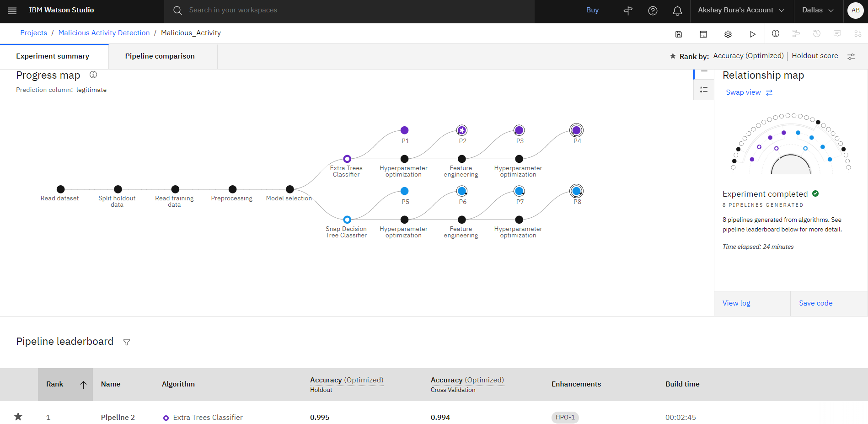Click the progress map info icon

click(x=93, y=75)
